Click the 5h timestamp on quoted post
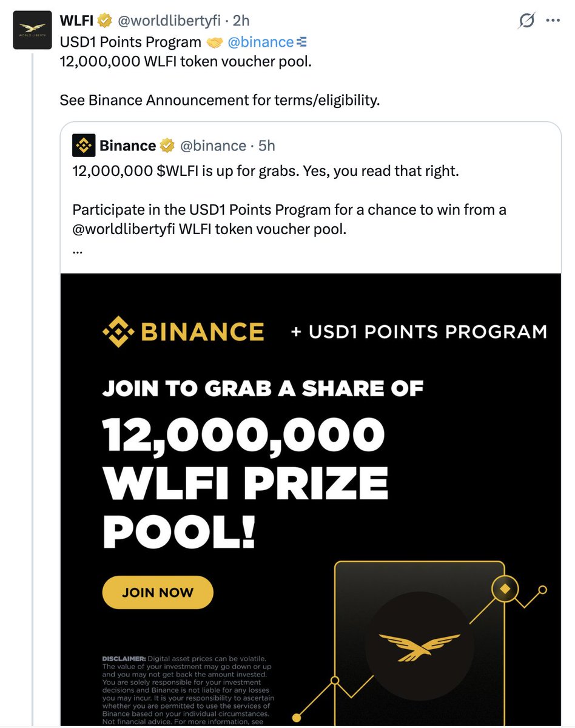Image resolution: width=575 pixels, height=728 pixels. (266, 146)
